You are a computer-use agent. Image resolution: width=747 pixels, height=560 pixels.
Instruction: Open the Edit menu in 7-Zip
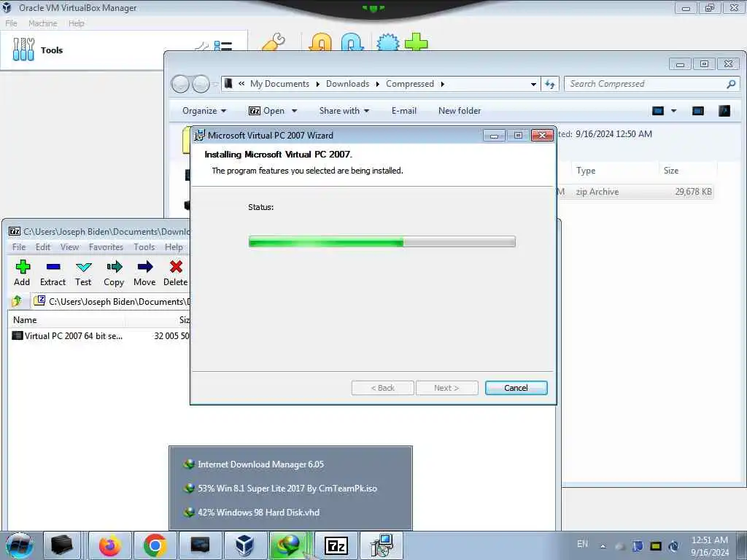43,247
